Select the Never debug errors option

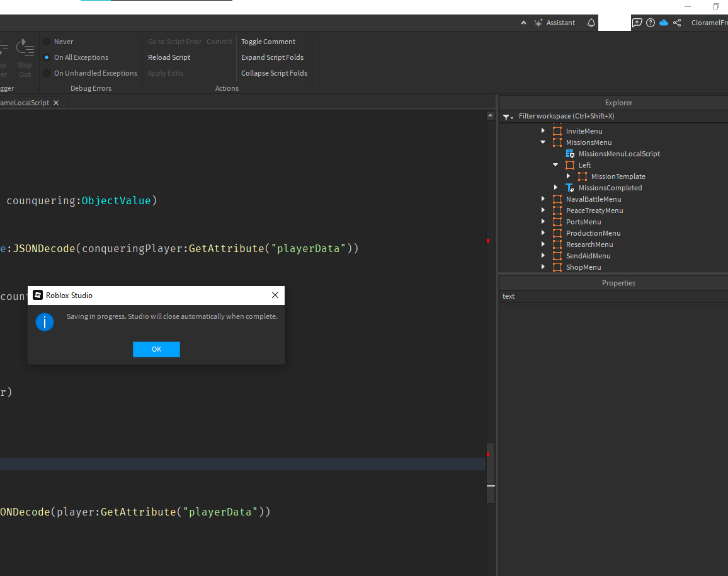pyautogui.click(x=47, y=42)
